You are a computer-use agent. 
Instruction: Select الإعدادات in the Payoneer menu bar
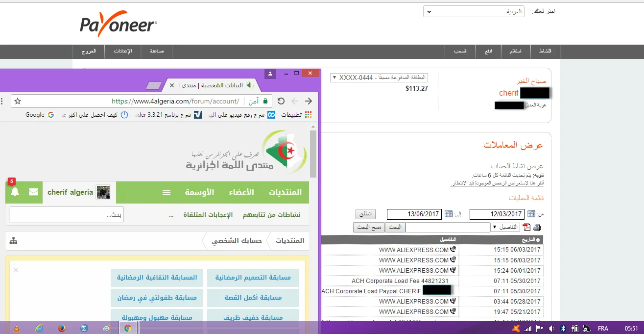coord(123,51)
